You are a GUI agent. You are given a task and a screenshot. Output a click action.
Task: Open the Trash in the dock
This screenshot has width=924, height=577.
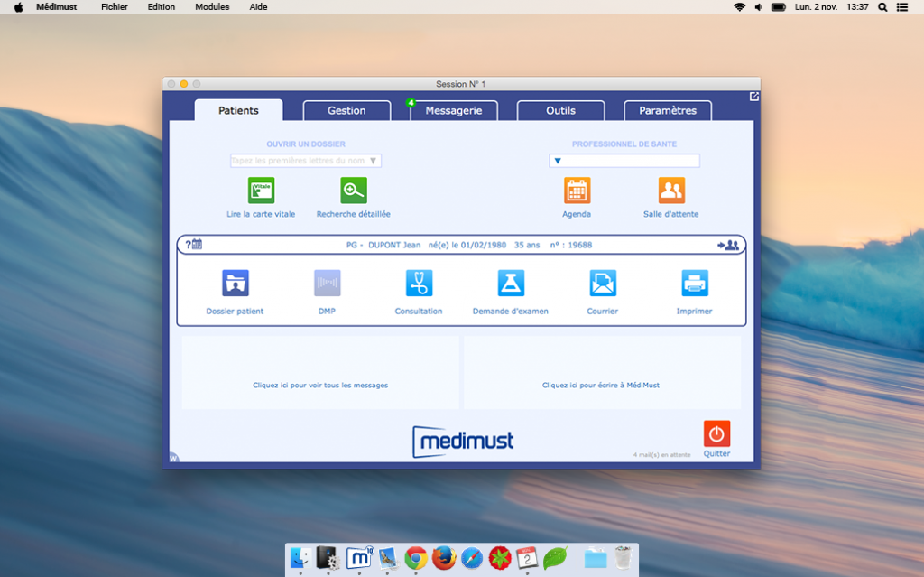click(x=623, y=557)
